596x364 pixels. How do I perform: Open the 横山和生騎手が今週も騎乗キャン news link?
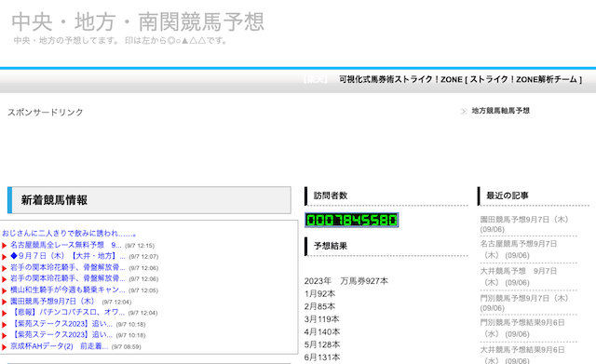[x=68, y=290]
